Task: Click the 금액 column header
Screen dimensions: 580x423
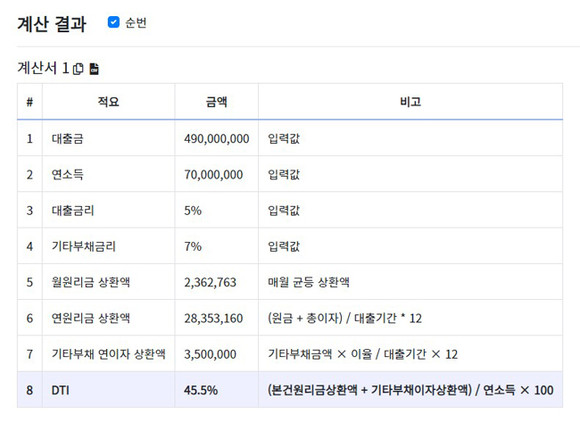Action: point(216,102)
